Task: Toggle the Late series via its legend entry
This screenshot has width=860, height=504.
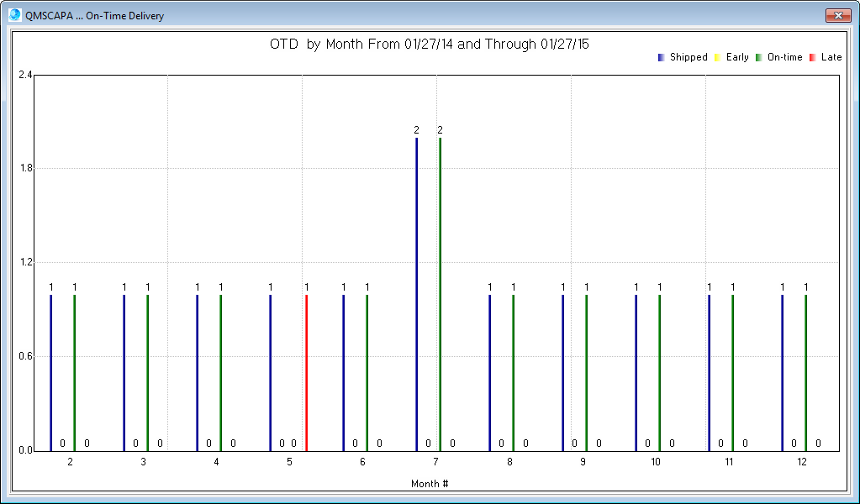Action: point(822,57)
